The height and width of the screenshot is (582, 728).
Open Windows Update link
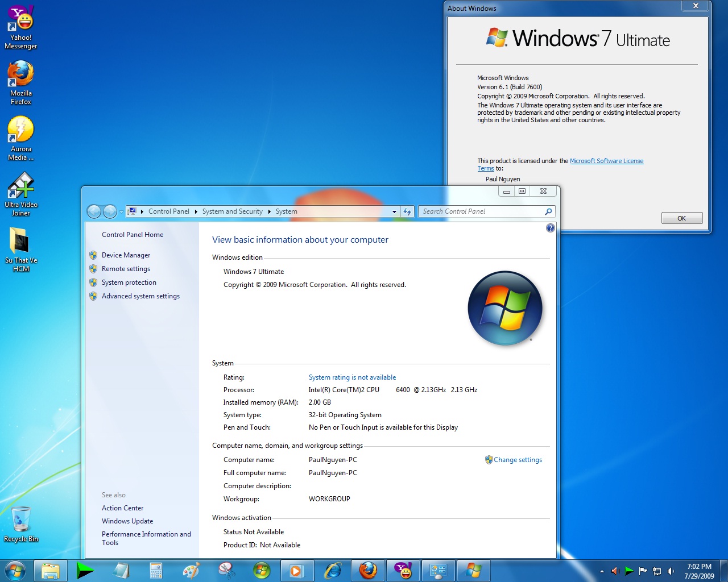pos(127,521)
